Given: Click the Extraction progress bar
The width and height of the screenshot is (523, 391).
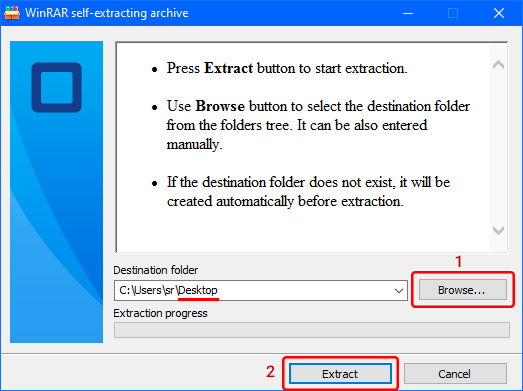Looking at the screenshot, I should point(312,330).
